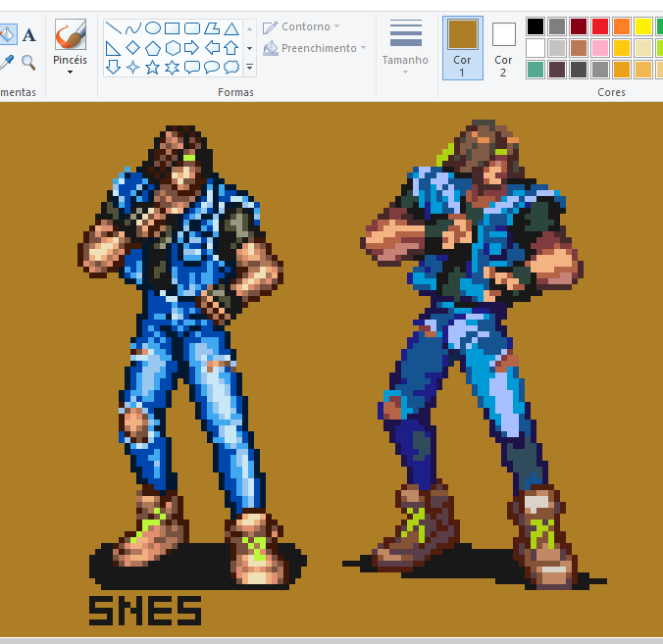Select the Curve shape
Screen dimensions: 663x644
(x=132, y=28)
